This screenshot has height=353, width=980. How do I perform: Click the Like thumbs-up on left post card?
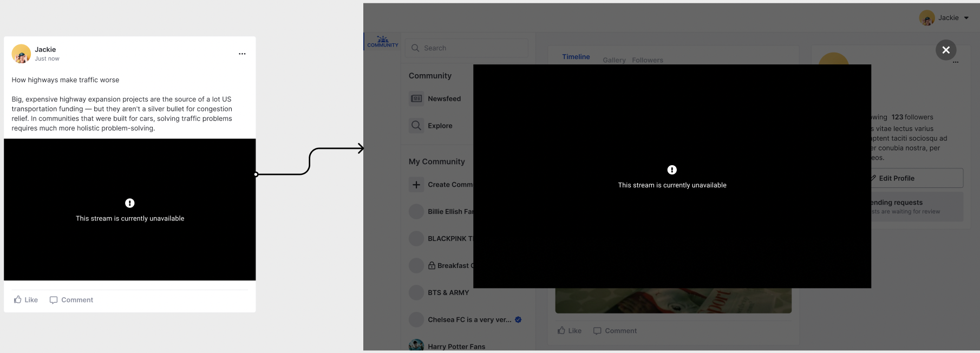click(x=18, y=299)
